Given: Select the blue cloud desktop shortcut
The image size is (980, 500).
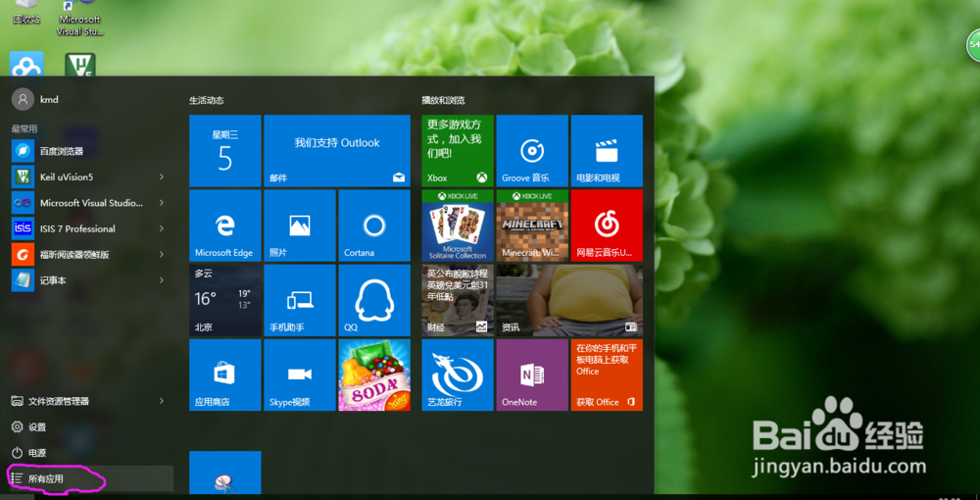Looking at the screenshot, I should (26, 65).
